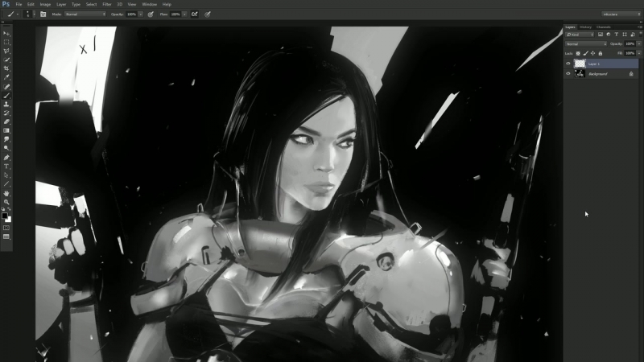Select the Horizontal Type tool
This screenshot has width=644, height=362.
6,167
